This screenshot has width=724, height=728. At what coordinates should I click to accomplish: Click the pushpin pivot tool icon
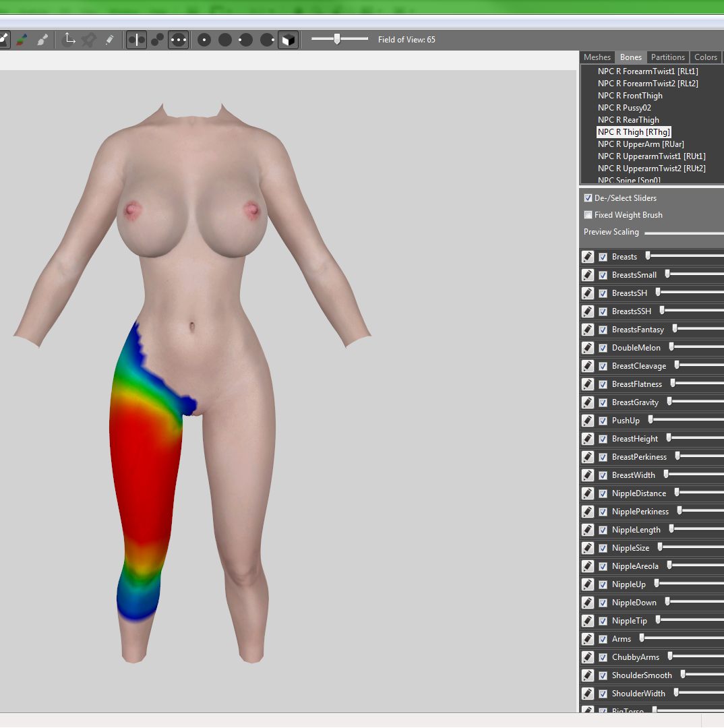click(x=89, y=40)
